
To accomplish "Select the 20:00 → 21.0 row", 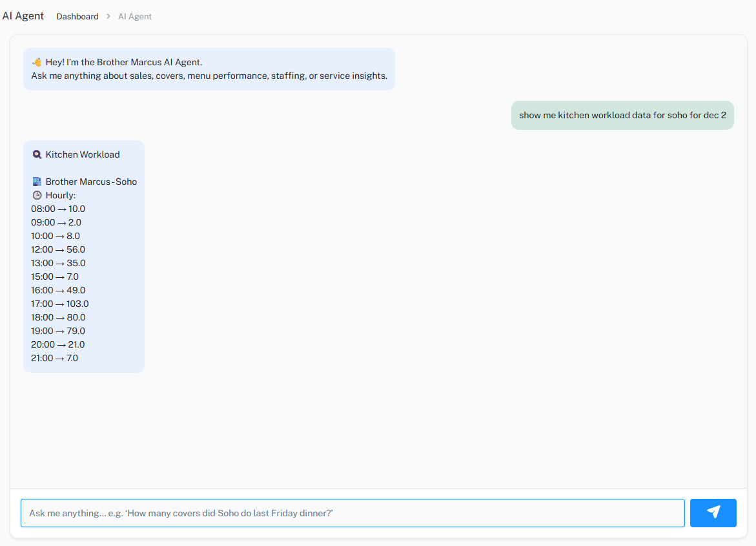I will (x=58, y=344).
